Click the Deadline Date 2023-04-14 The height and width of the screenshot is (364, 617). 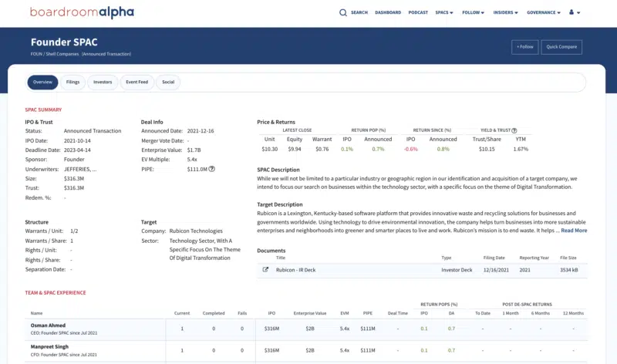pyautogui.click(x=77, y=150)
